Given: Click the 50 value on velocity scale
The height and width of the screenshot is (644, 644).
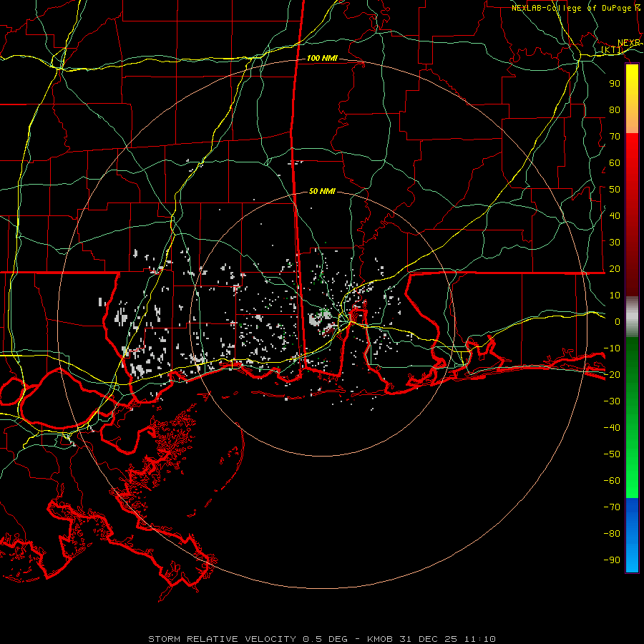Looking at the screenshot, I should pyautogui.click(x=615, y=190).
